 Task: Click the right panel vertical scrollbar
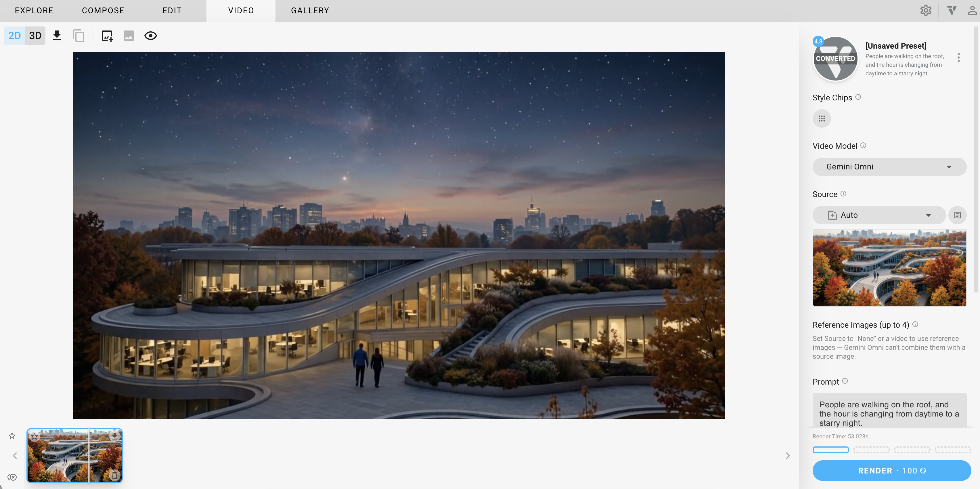tap(975, 160)
